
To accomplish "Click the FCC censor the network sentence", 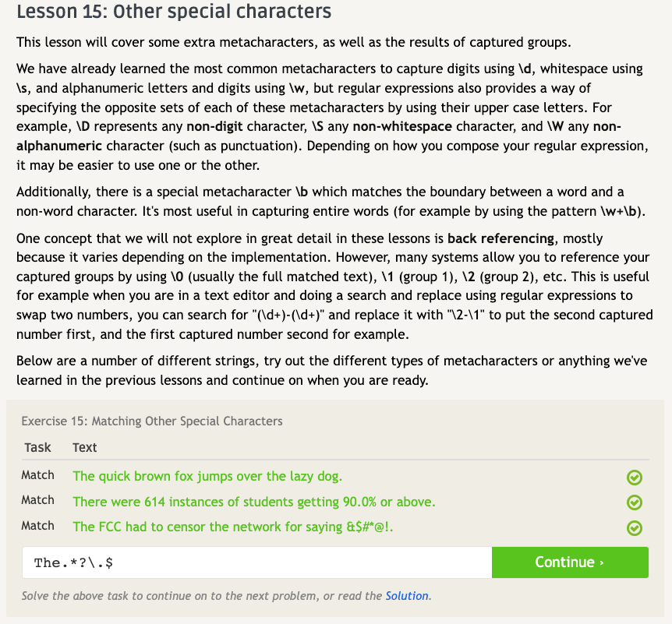I will pyautogui.click(x=232, y=527).
